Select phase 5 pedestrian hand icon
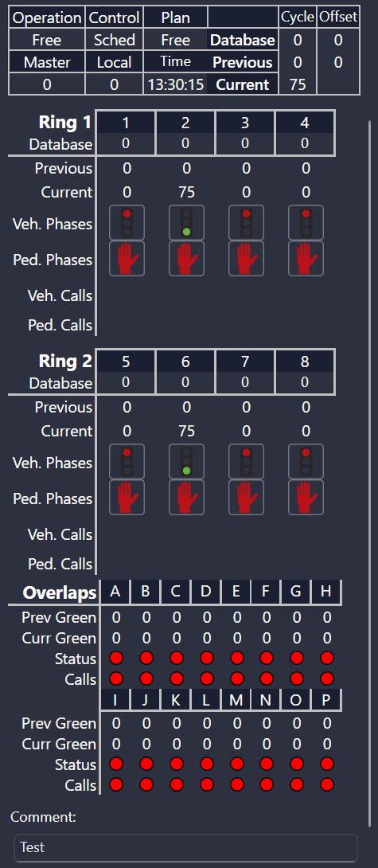The height and width of the screenshot is (868, 378). 127,497
